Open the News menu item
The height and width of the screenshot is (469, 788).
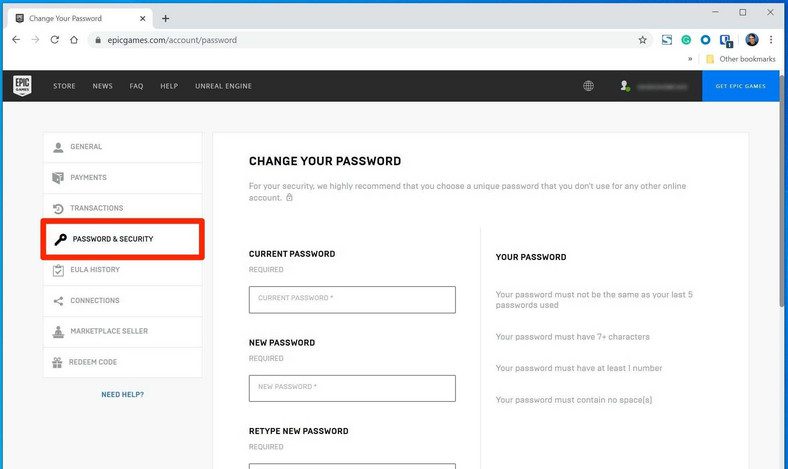[x=103, y=86]
